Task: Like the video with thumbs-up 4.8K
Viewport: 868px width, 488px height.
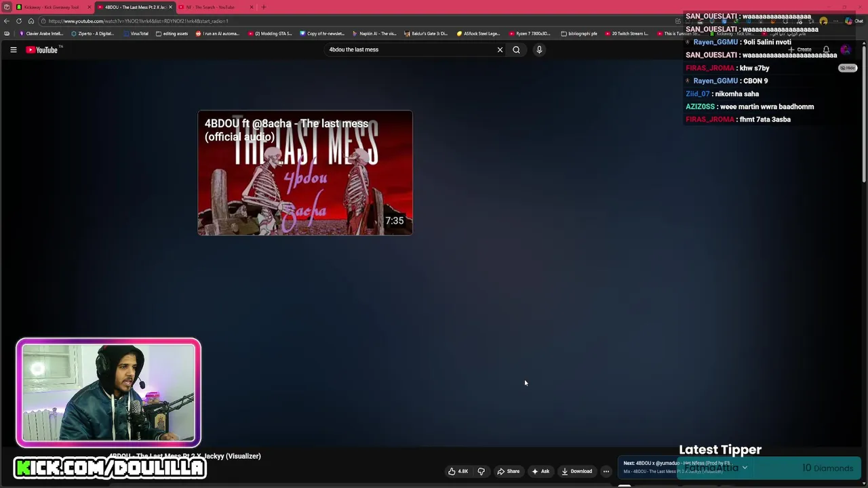Action: point(458,471)
